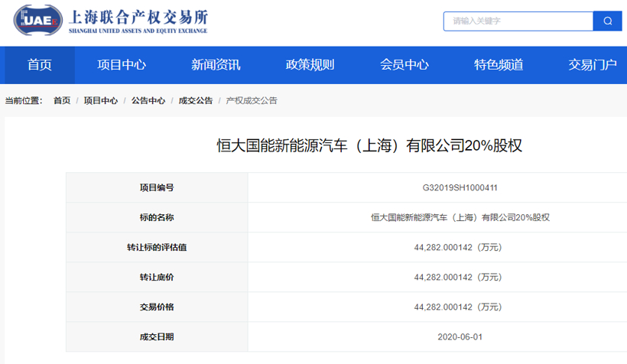The image size is (627, 364).
Task: Follow the 项目中心 breadcrumb link
Action: 101,100
